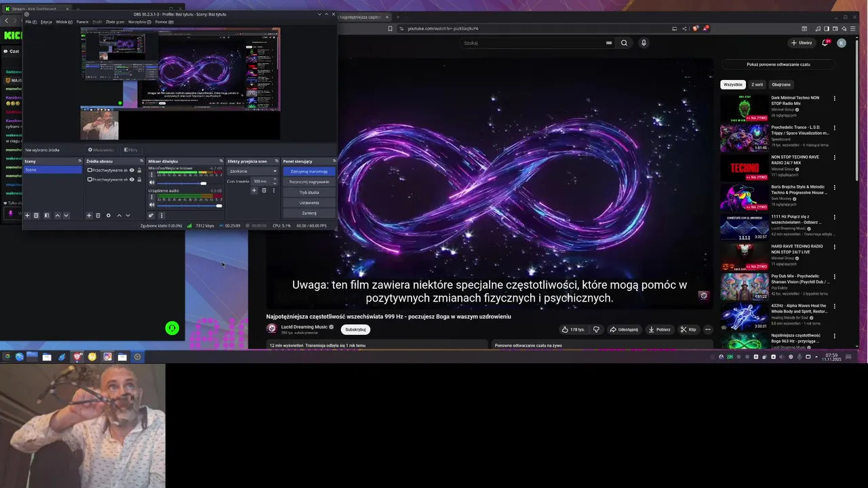
Task: Click Klip button under video
Action: coord(688,329)
